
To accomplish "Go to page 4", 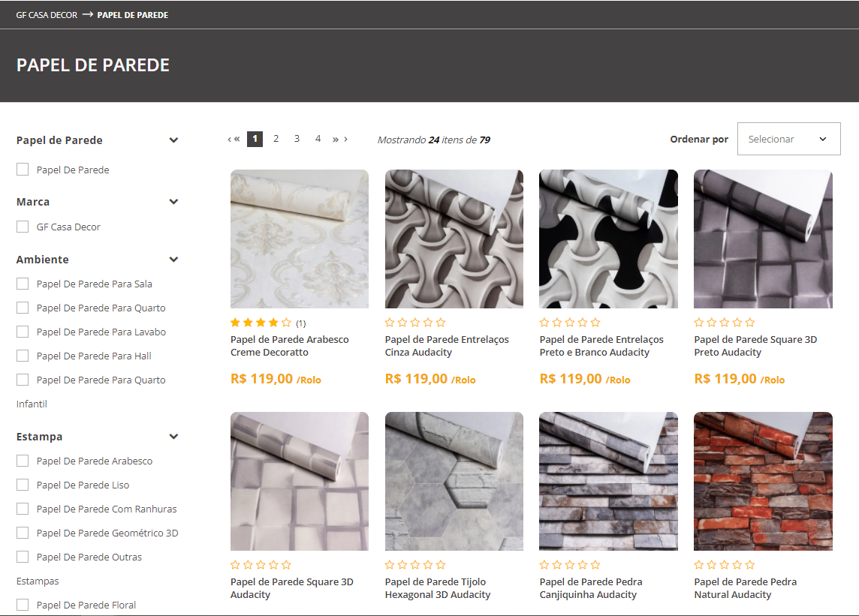I will (318, 139).
